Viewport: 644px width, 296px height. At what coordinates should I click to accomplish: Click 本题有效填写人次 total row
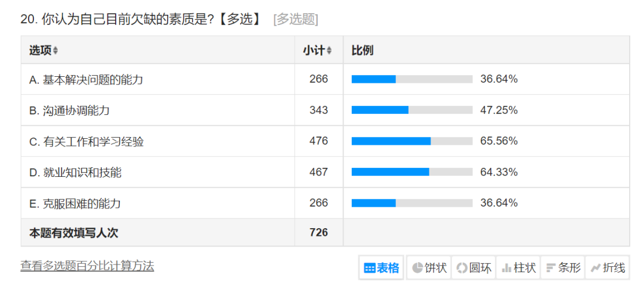[x=74, y=233]
